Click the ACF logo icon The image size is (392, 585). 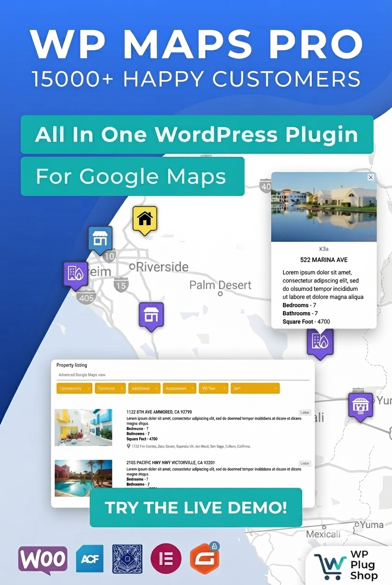click(x=90, y=559)
